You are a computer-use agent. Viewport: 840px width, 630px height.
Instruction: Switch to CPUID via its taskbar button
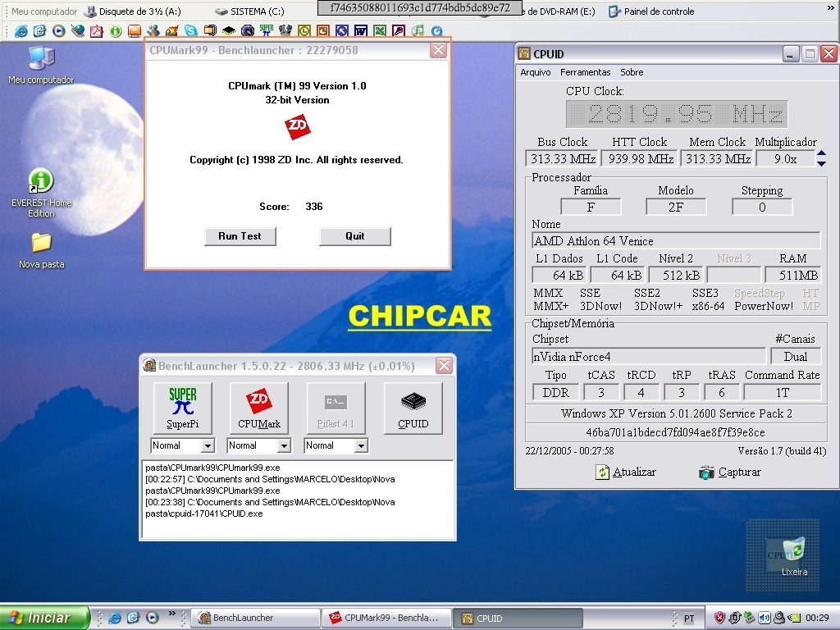(518, 618)
